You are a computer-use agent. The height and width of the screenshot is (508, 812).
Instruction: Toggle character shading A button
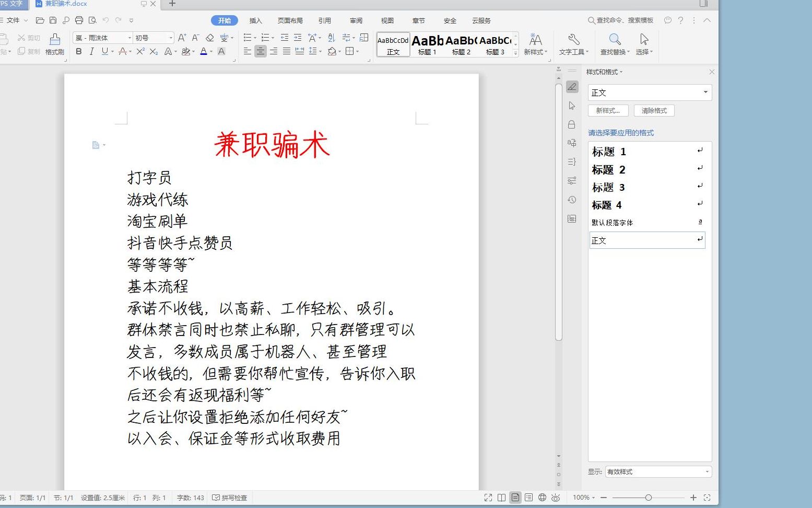click(221, 51)
